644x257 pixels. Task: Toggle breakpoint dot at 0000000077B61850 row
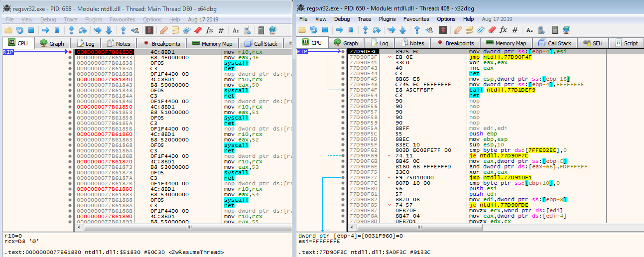pos(70,107)
